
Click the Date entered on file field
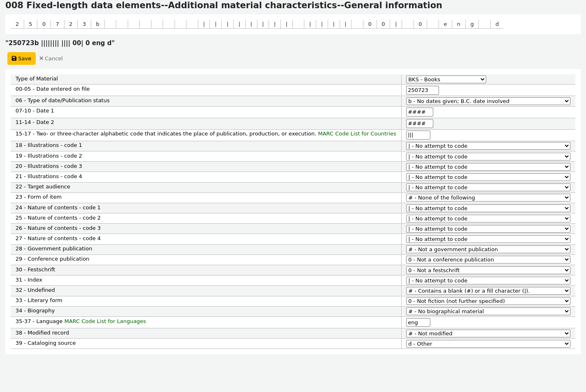point(422,90)
